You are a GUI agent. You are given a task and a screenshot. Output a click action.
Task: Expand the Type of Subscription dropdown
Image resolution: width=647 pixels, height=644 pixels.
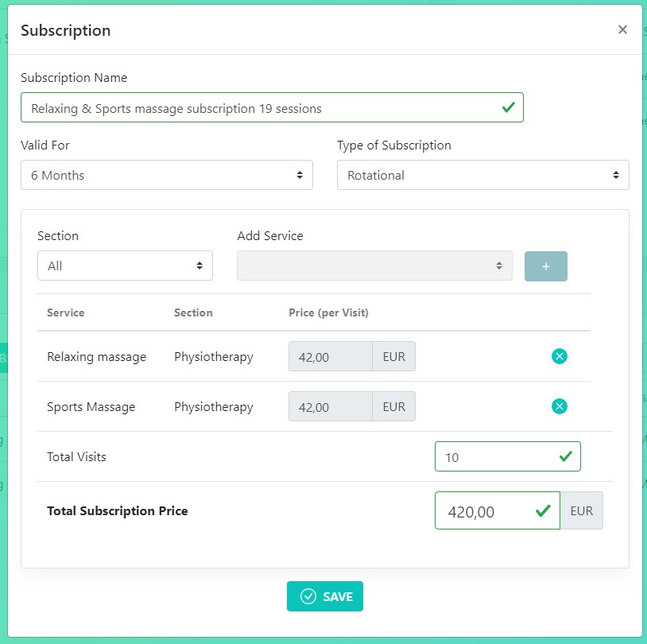click(x=482, y=175)
